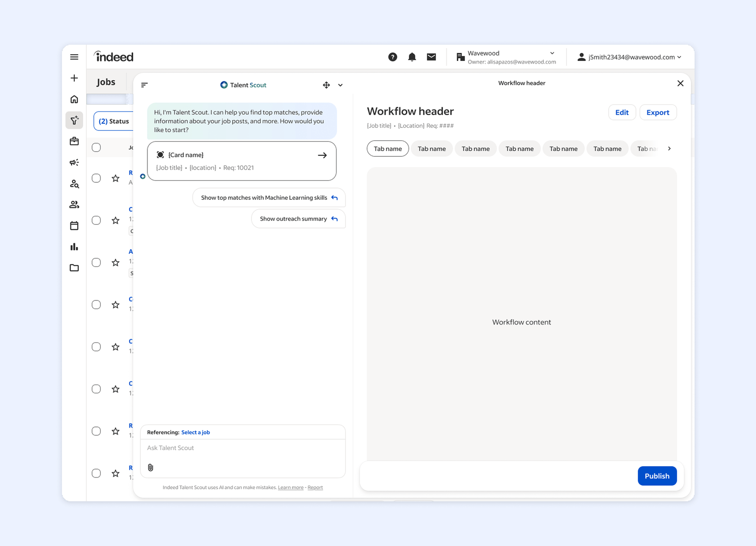Star the first job row
The height and width of the screenshot is (546, 756).
click(115, 179)
